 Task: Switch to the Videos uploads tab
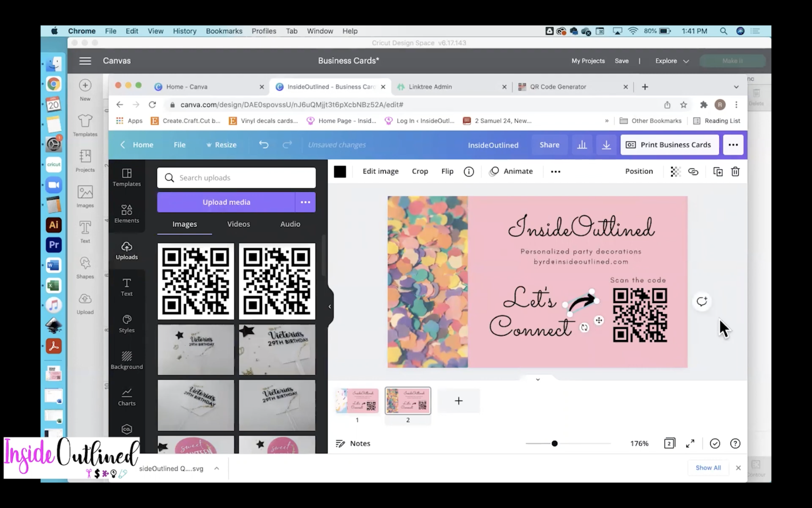coord(238,224)
